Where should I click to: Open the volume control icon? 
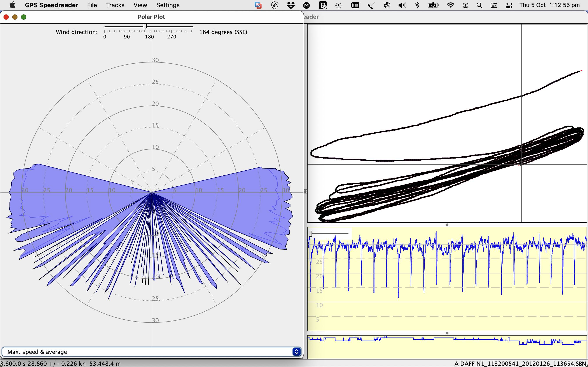402,5
